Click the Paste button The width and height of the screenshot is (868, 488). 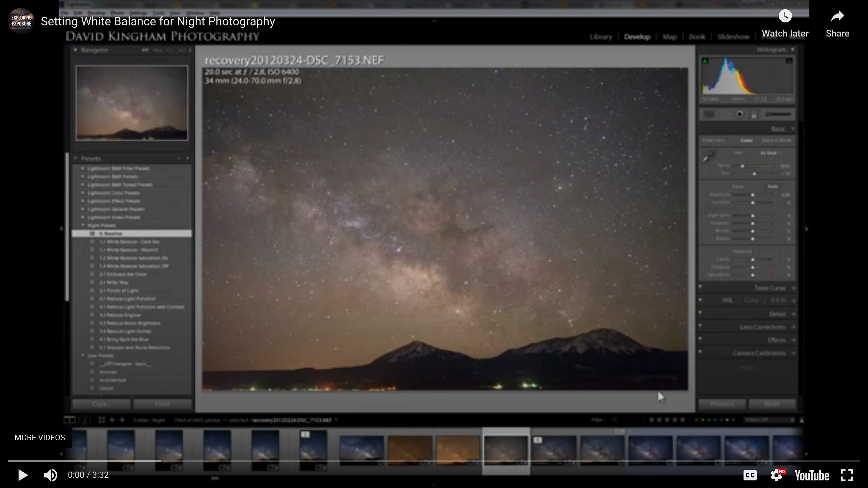tap(162, 404)
